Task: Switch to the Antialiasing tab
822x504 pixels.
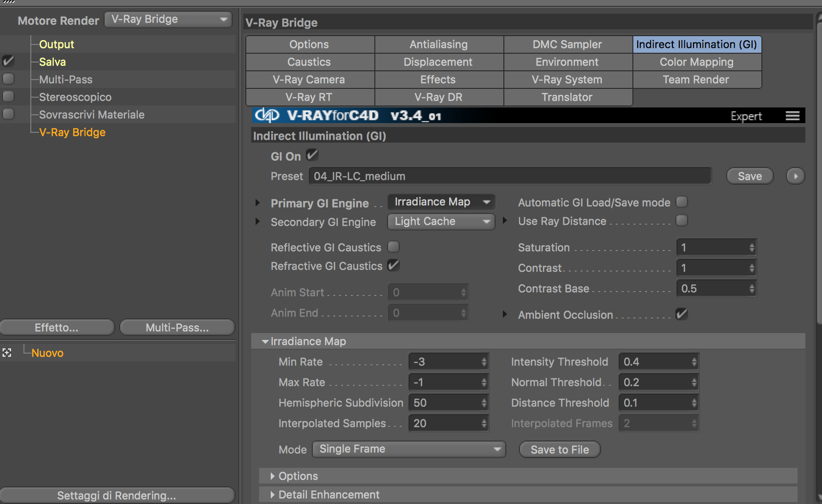Action: (x=439, y=44)
